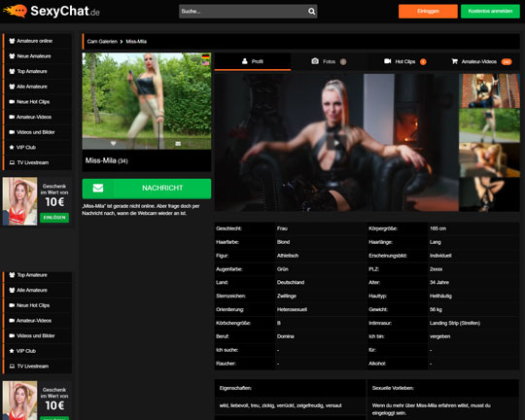Click the shopping cart Amateur-Videos icon
The height and width of the screenshot is (420, 525).
pos(454,61)
